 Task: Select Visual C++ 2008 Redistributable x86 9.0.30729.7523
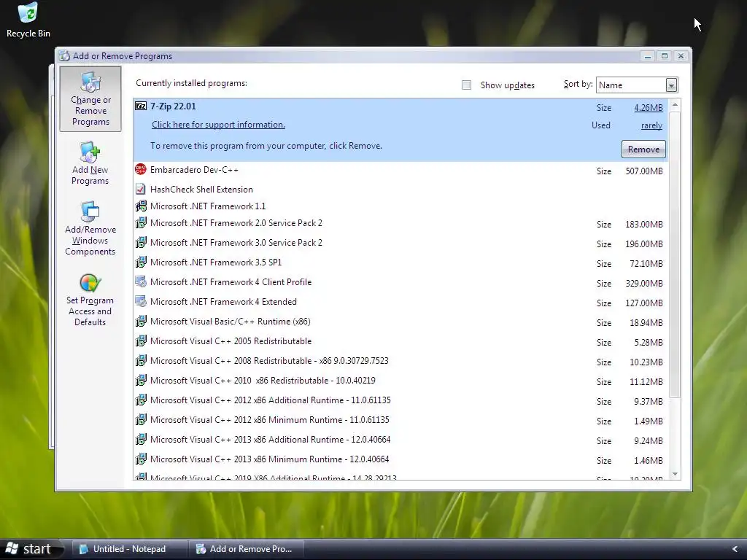point(400,361)
